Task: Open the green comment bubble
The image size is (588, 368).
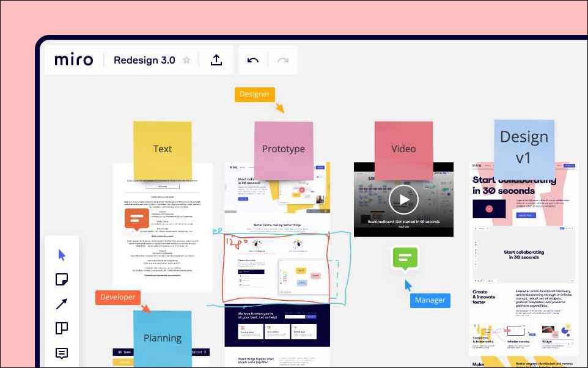Action: click(405, 259)
